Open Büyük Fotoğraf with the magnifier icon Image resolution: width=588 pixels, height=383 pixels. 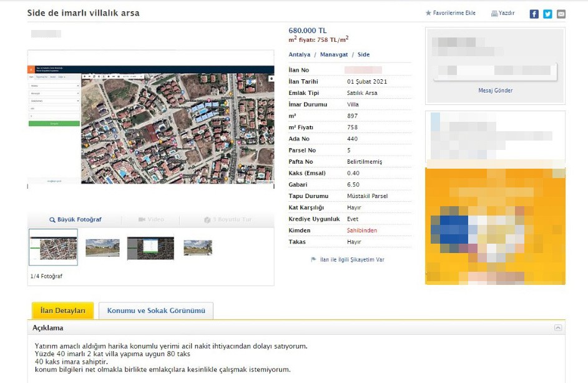point(53,220)
